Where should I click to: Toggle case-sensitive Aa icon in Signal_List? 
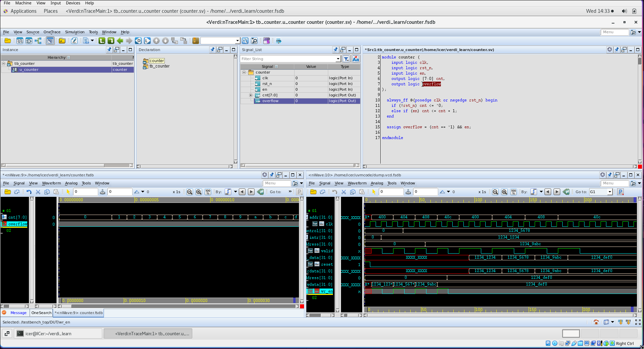pyautogui.click(x=355, y=59)
